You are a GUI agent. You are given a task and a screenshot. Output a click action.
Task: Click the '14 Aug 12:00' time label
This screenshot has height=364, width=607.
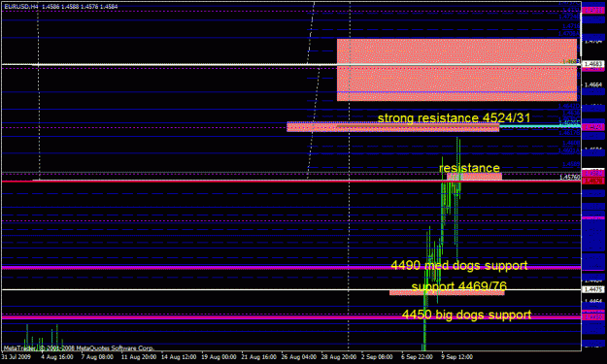pyautogui.click(x=179, y=356)
